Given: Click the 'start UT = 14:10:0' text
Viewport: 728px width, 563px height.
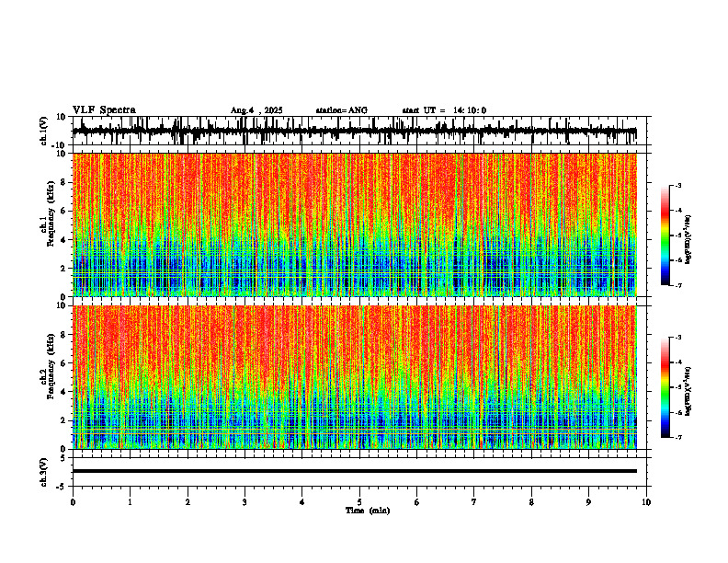Looking at the screenshot, I should pos(444,110).
